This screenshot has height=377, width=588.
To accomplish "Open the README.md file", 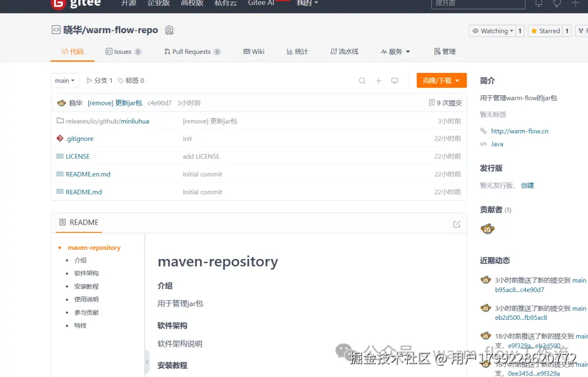I will pos(84,192).
